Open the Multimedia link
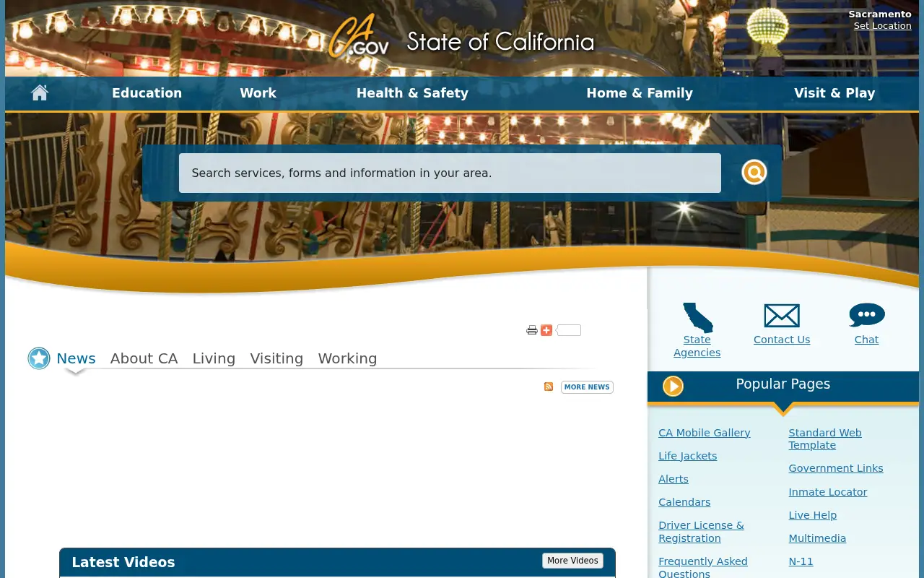 pyautogui.click(x=817, y=538)
